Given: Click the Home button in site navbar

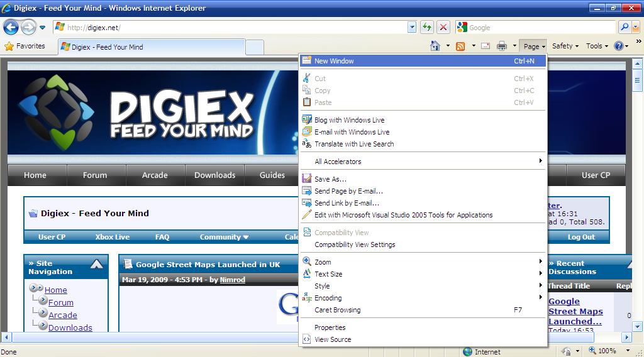Looking at the screenshot, I should click(x=37, y=175).
